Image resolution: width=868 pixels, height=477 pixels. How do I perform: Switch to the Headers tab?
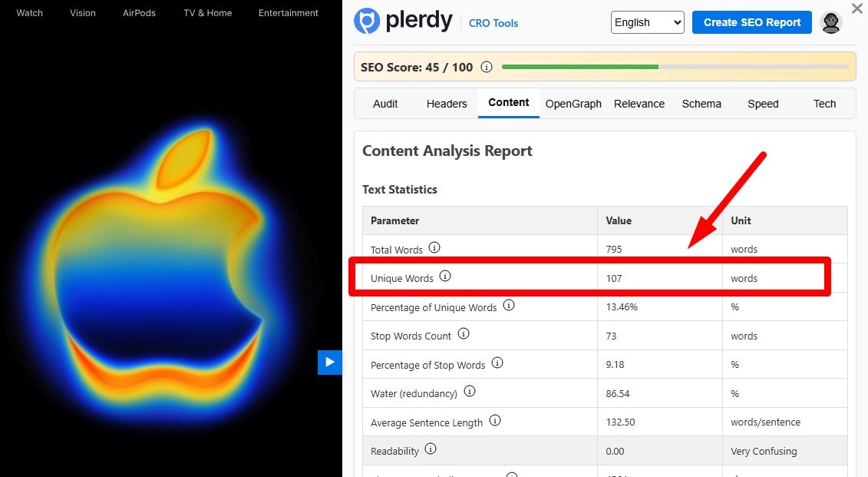(x=447, y=104)
